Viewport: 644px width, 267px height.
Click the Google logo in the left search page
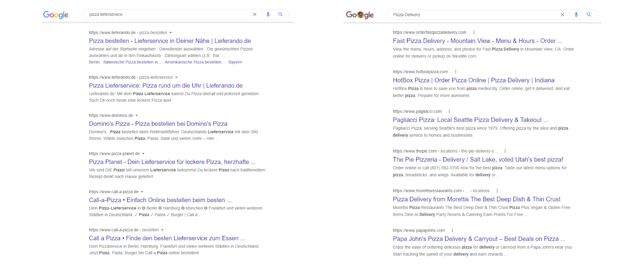point(56,15)
